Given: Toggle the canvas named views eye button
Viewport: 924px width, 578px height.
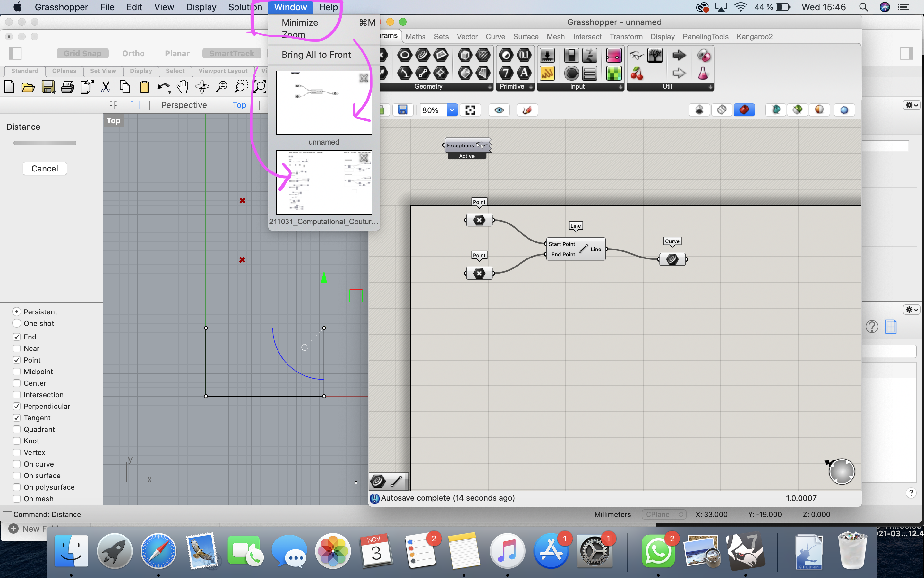Looking at the screenshot, I should tap(499, 110).
